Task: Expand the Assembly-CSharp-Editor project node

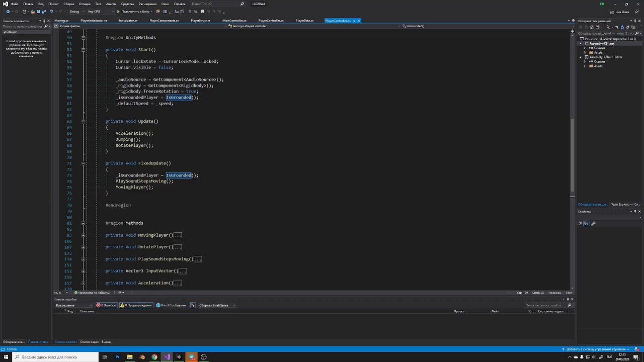Action: 580,57
